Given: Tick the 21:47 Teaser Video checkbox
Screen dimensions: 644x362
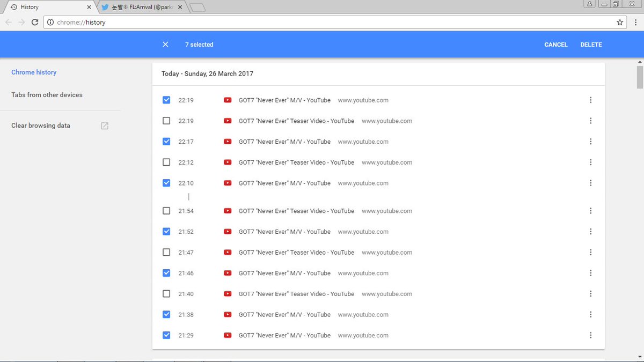Looking at the screenshot, I should point(166,252).
